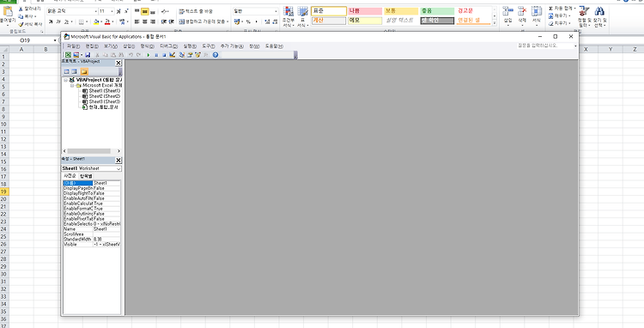The height and width of the screenshot is (328, 644).
Task: Open the font size 11 dropdown in Excel
Action: pyautogui.click(x=112, y=11)
